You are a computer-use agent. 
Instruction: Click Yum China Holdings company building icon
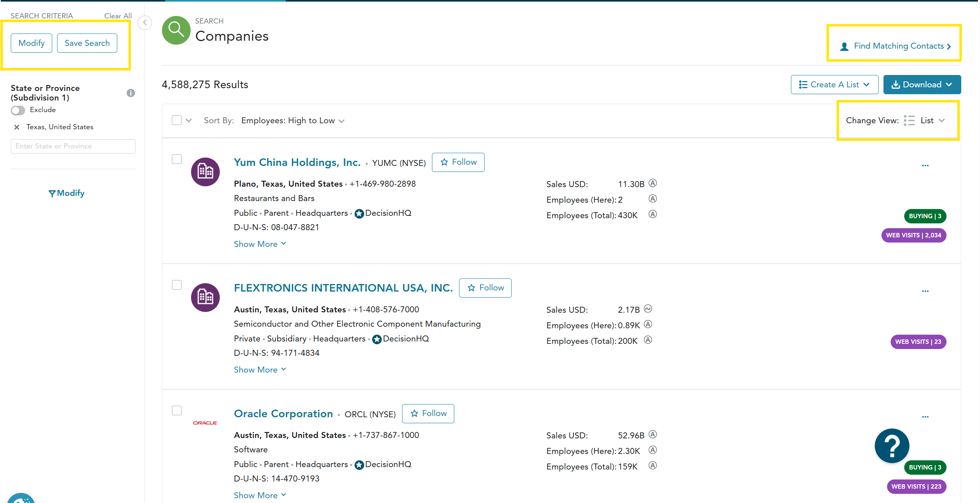click(x=205, y=172)
